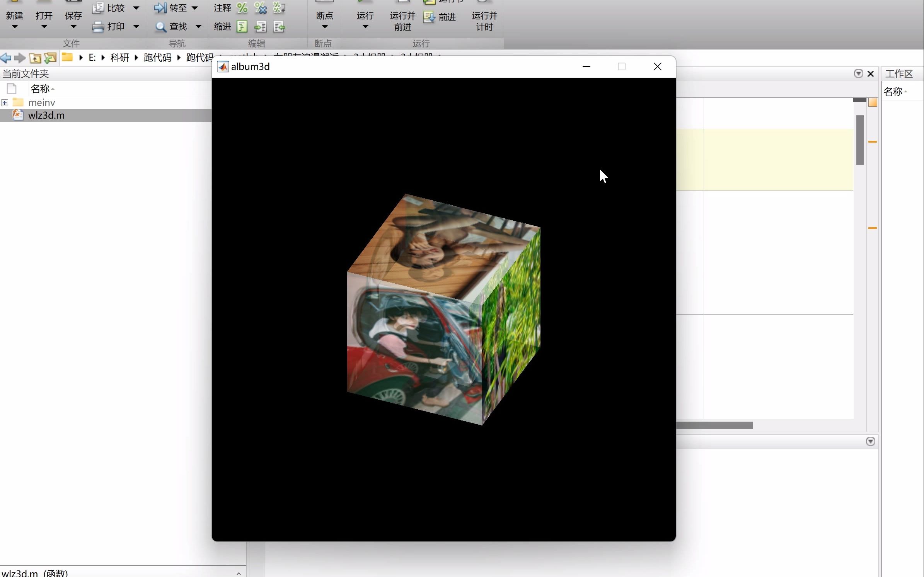
Task: Click the decrease indent icon
Action: [279, 27]
